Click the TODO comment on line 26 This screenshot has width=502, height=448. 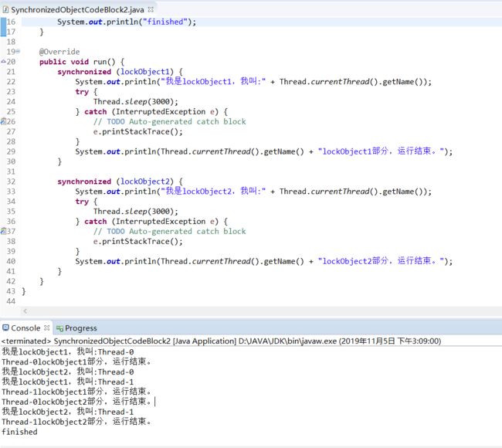click(x=170, y=122)
